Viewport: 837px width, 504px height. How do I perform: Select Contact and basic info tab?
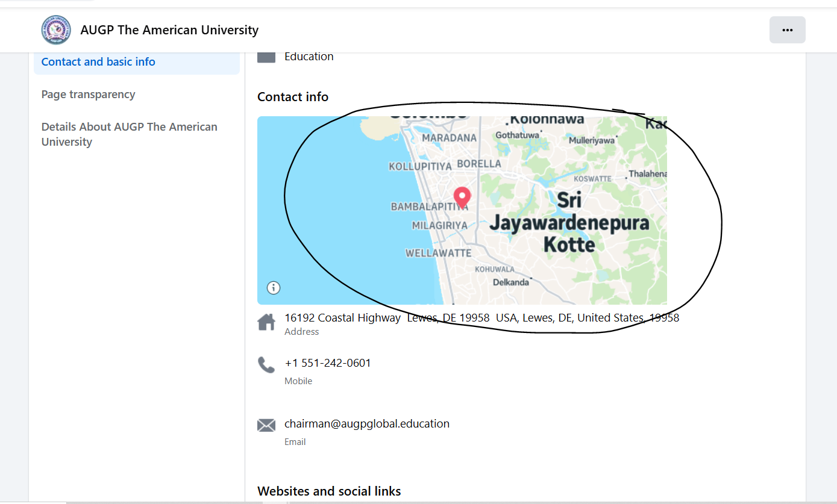(x=137, y=62)
